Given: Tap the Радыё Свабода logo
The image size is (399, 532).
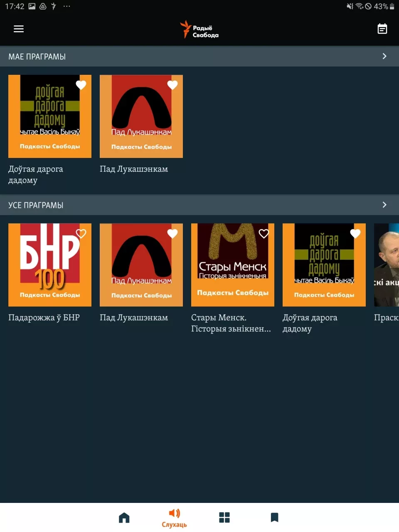Looking at the screenshot, I should [x=199, y=30].
